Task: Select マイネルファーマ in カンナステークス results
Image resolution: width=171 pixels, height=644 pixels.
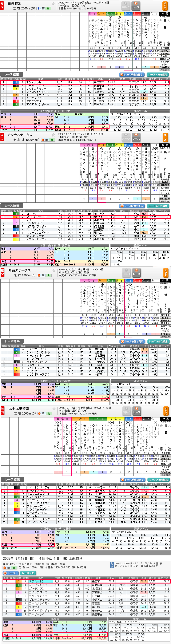Action: 36,217
